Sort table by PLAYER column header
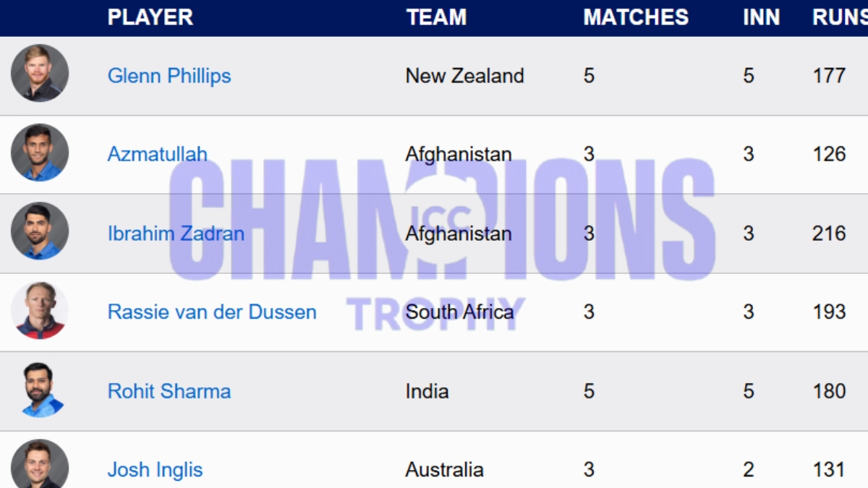 point(150,17)
